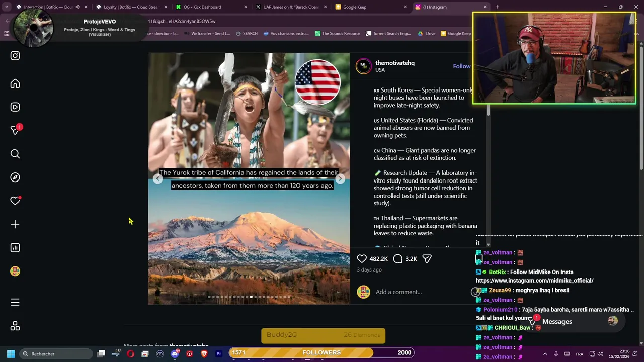The image size is (644, 362).
Task: Share the post with paper plane icon
Action: coord(427,259)
